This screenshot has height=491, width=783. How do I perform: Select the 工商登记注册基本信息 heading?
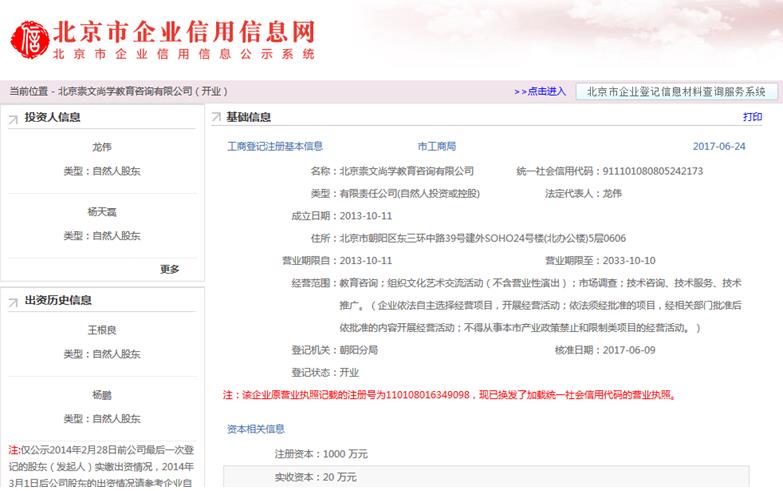coord(275,146)
